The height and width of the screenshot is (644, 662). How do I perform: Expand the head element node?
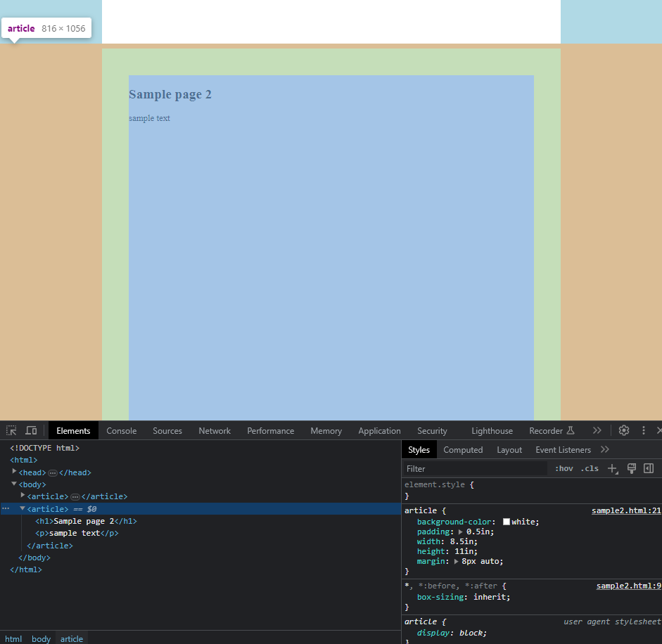click(14, 471)
